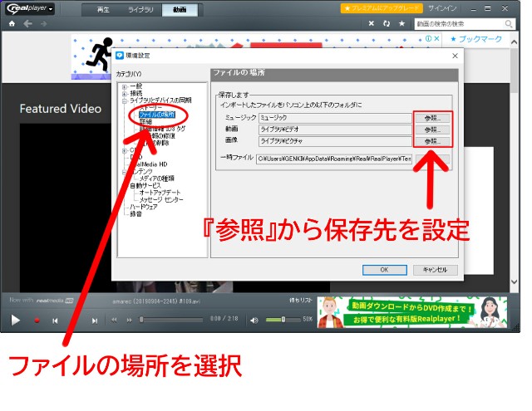Viewport: 532px width, 411px height.
Task: Select オートアップデート tree item
Action: (160, 193)
